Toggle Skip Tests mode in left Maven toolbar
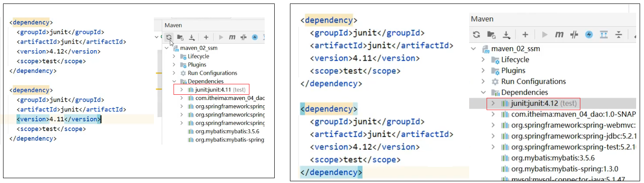Image resolution: width=644 pixels, height=183 pixels. point(255,38)
